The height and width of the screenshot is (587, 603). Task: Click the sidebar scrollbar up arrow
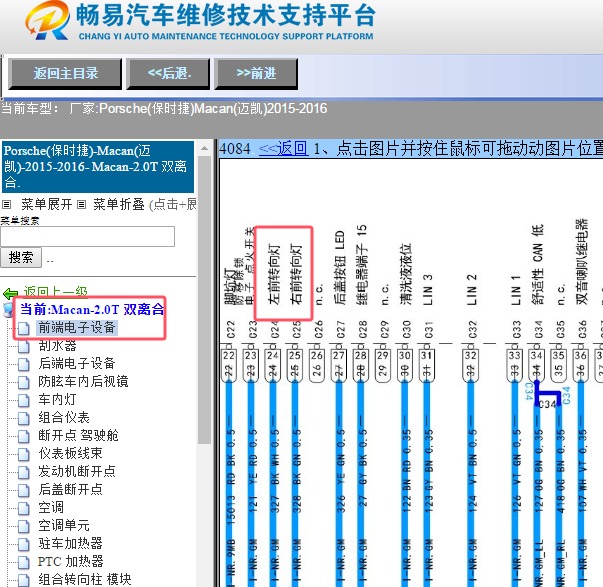point(205,148)
